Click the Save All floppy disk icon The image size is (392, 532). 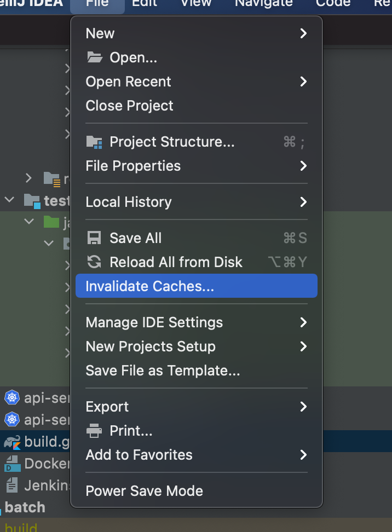coord(94,238)
